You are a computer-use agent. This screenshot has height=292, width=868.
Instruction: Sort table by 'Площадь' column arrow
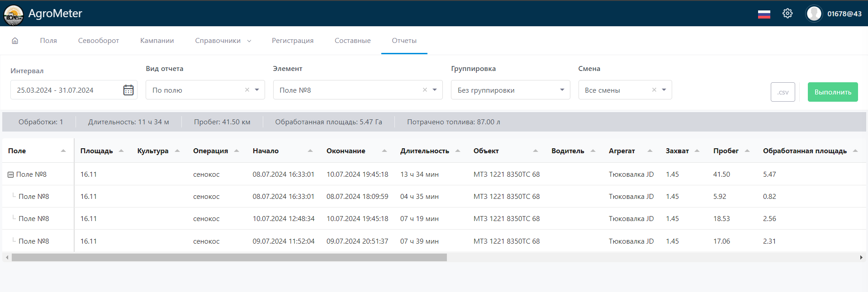coord(121,151)
